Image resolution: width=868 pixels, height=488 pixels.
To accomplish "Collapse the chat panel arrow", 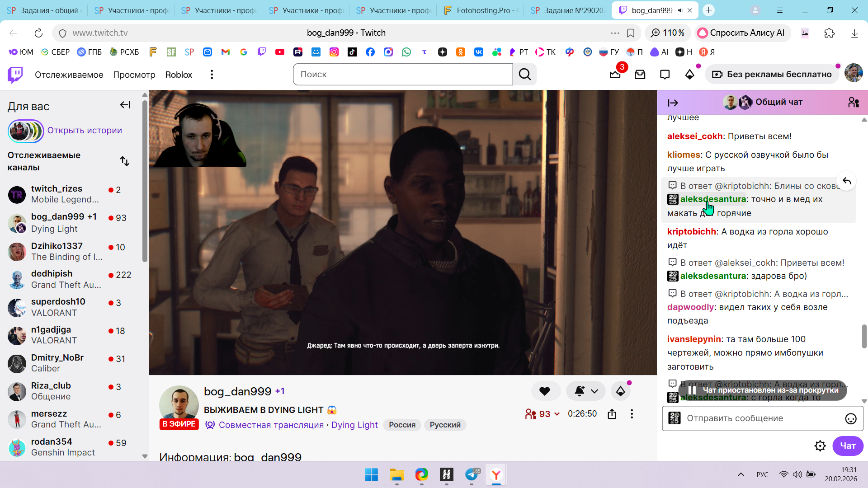I will pos(673,103).
